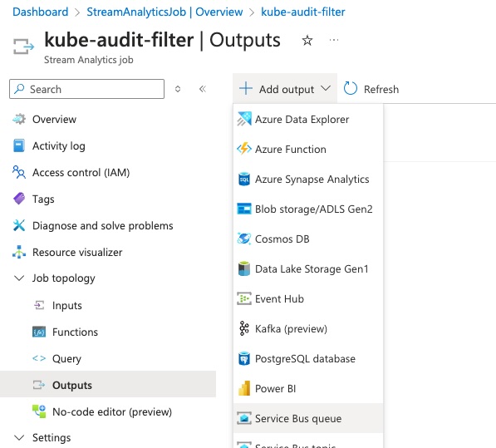Open Overview label in the side menu

pos(54,120)
